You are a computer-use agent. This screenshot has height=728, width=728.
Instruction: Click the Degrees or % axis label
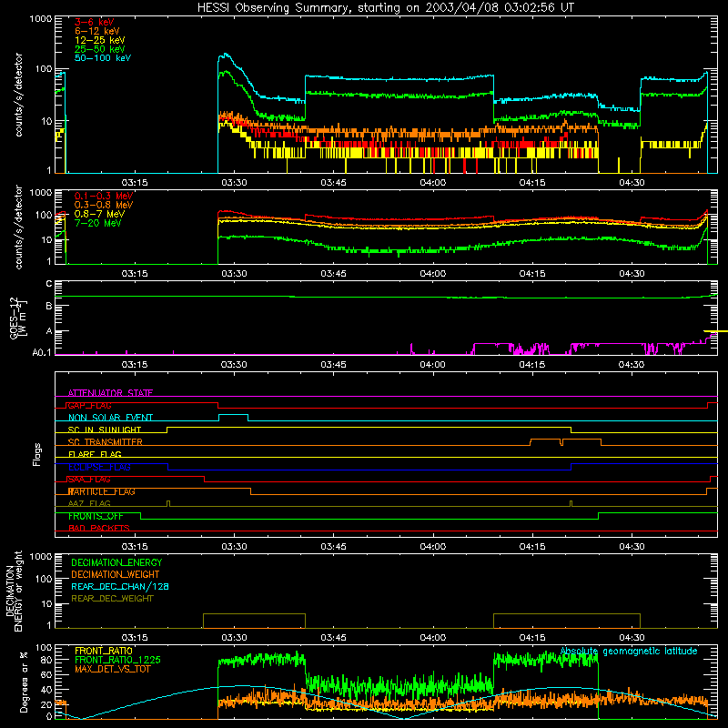(x=24, y=682)
